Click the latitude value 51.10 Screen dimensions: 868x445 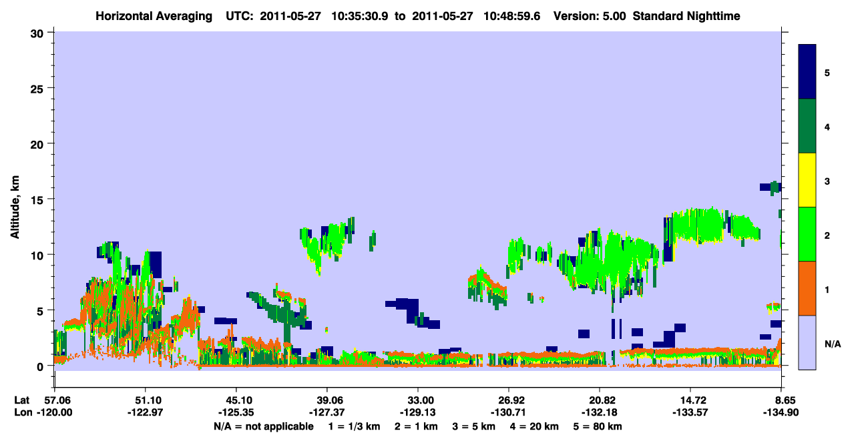point(145,400)
